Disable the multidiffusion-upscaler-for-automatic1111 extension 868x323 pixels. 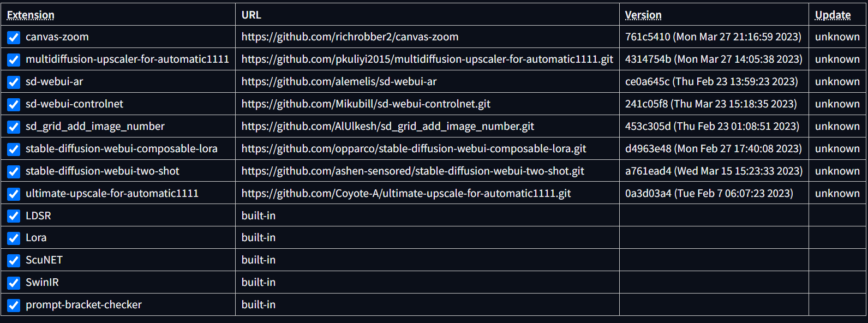[14, 59]
